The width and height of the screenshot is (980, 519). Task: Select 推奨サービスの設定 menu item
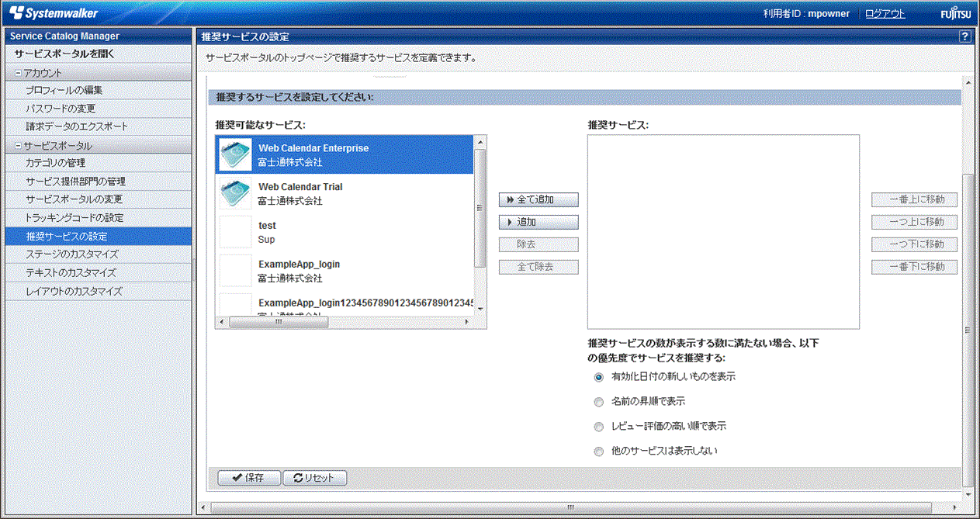pyautogui.click(x=99, y=236)
